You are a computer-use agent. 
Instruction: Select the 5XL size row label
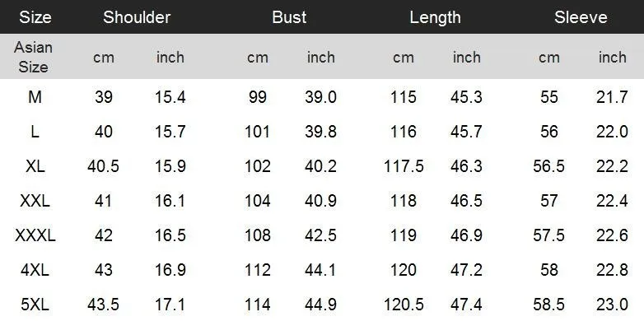tap(35, 305)
